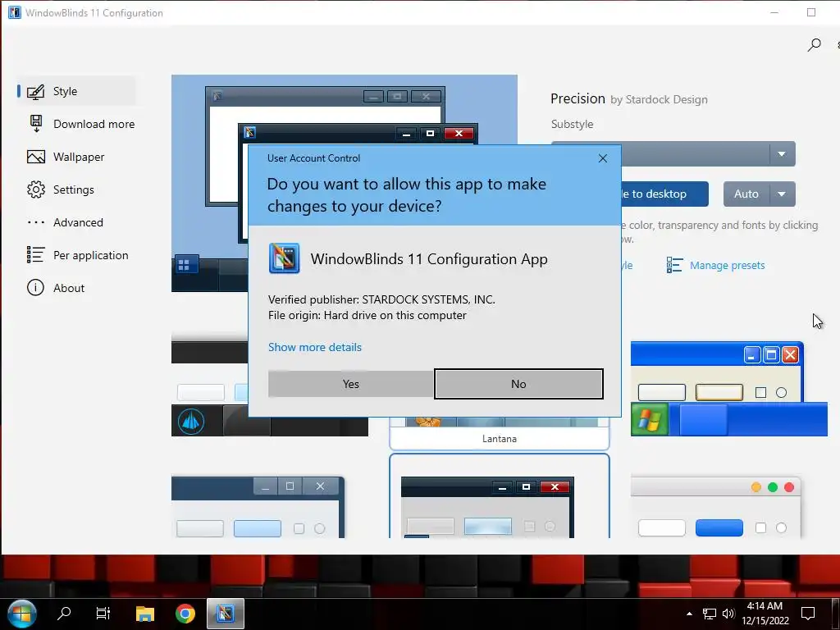Click the Wallpaper picture icon
This screenshot has height=630, width=840.
[36, 157]
